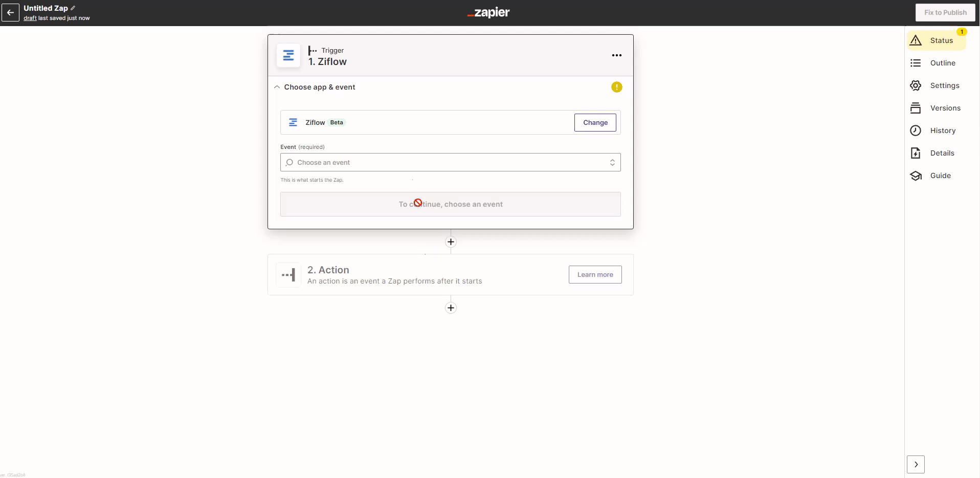This screenshot has width=980, height=478.
Task: Click the yellow warning badge icon
Action: pos(616,87)
